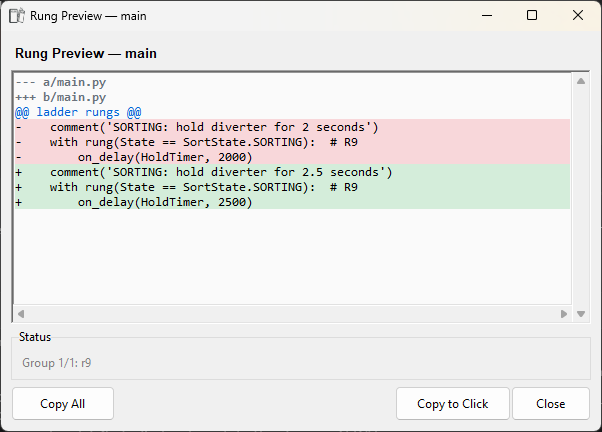Maximize the Rung Preview window
This screenshot has height=432, width=602.
pos(532,15)
